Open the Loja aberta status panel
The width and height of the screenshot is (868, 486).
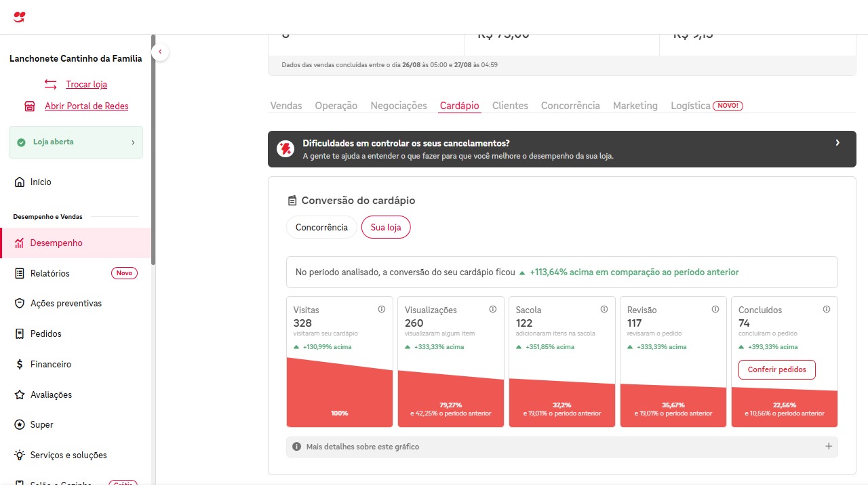tap(76, 142)
